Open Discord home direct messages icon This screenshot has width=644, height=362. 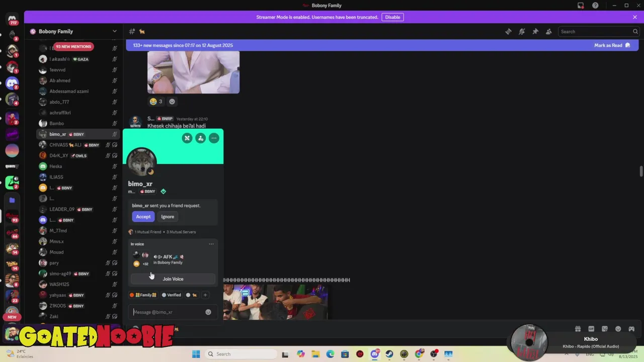point(12,19)
